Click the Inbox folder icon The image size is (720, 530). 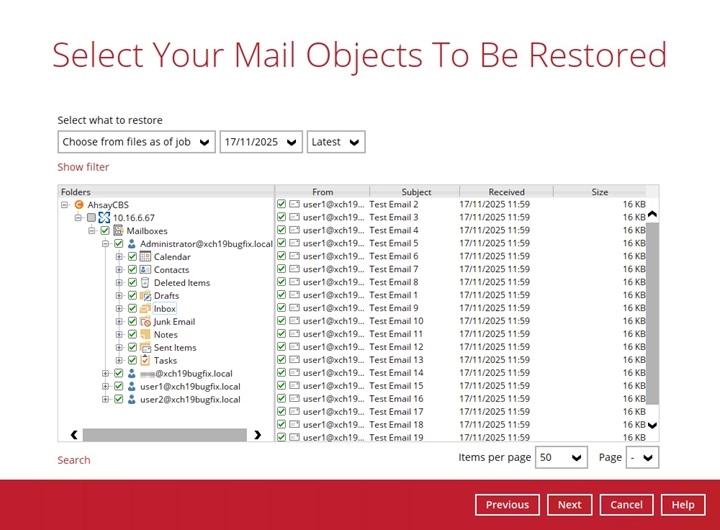145,308
